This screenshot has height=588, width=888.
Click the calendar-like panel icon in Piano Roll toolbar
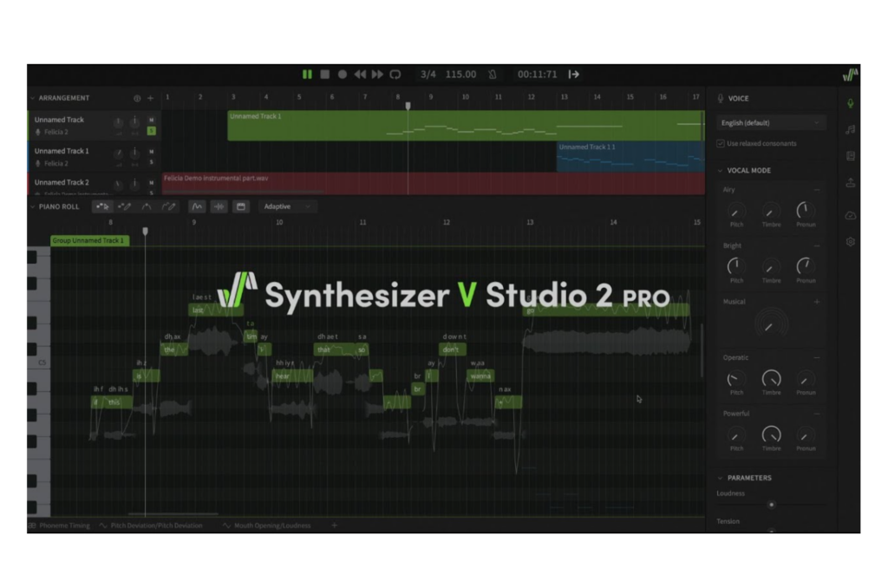(241, 206)
